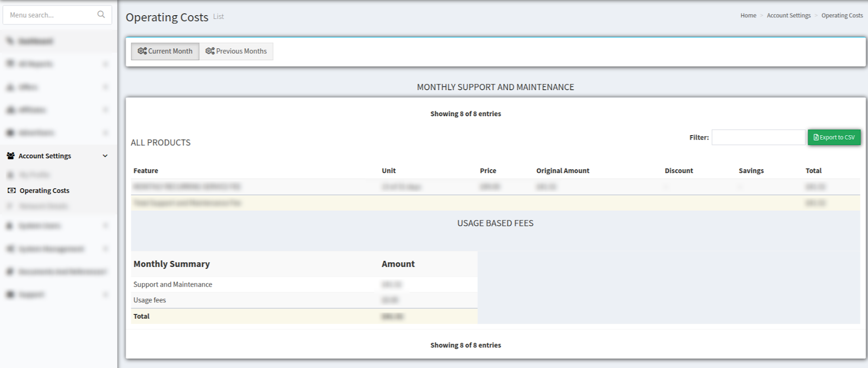868x368 pixels.
Task: Click the Documents And References sidebar icon
Action: 10,271
